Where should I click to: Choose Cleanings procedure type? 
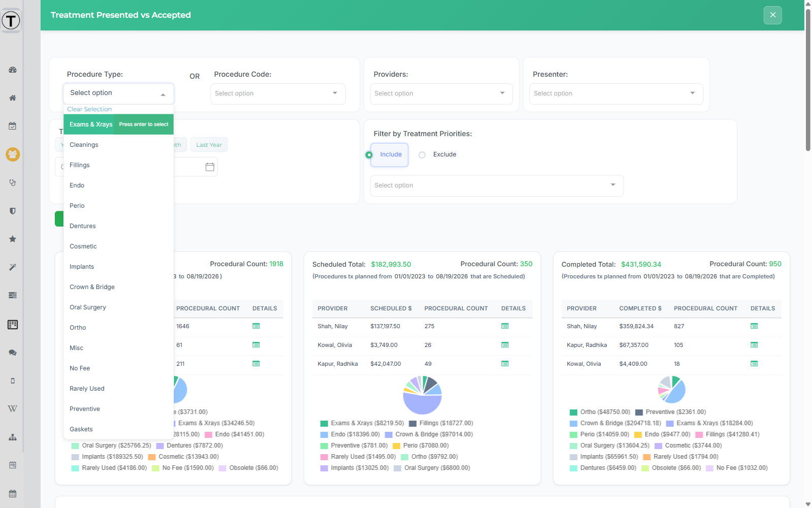pyautogui.click(x=118, y=145)
